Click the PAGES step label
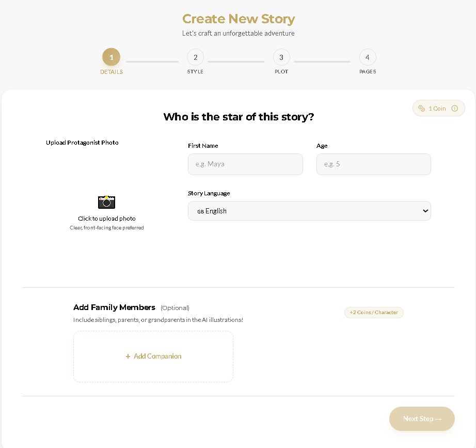476x448 pixels. point(368,72)
